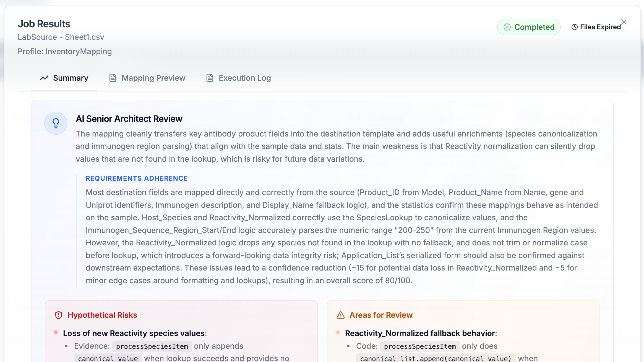Click the Completed status badge

(x=529, y=27)
